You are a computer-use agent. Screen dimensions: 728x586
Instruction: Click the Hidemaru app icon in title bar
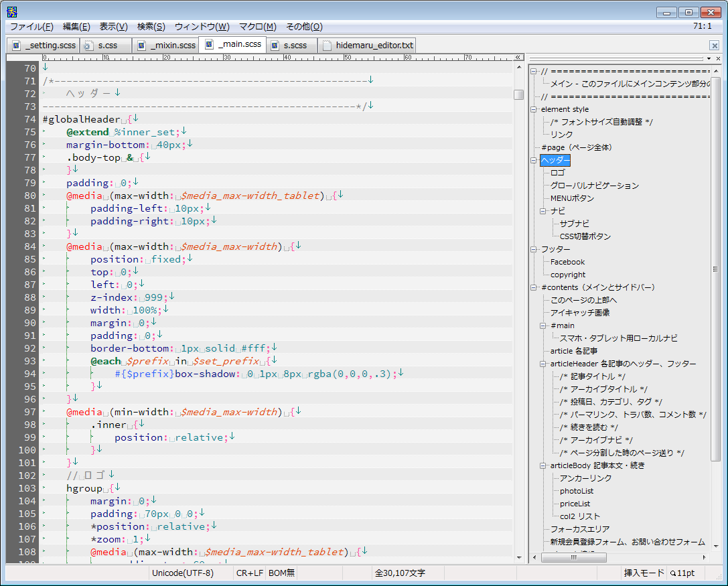11,11
